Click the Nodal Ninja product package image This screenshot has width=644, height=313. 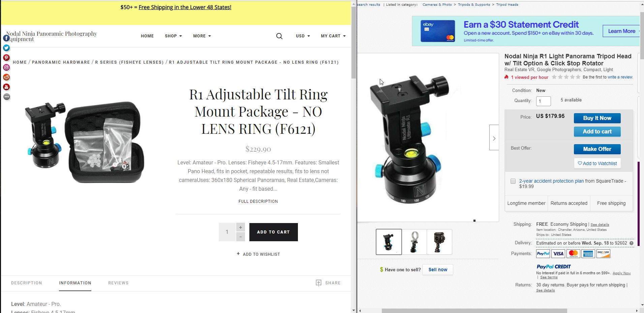click(x=85, y=143)
